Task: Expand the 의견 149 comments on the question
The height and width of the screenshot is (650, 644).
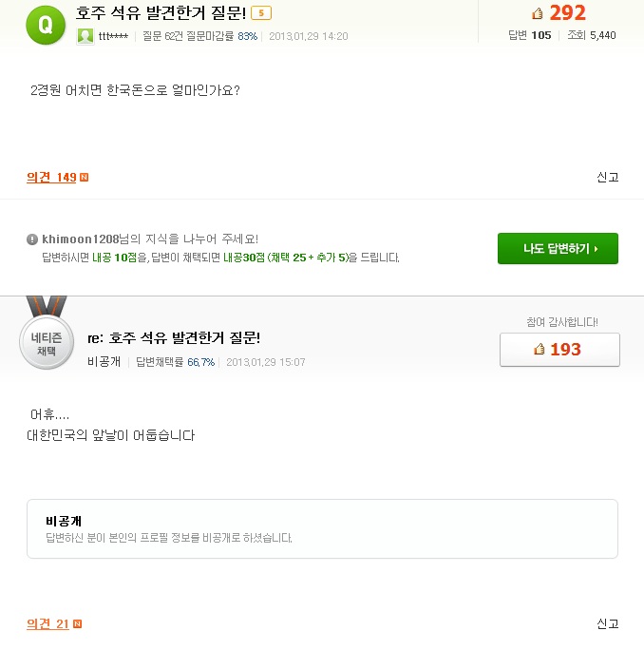Action: click(51, 178)
